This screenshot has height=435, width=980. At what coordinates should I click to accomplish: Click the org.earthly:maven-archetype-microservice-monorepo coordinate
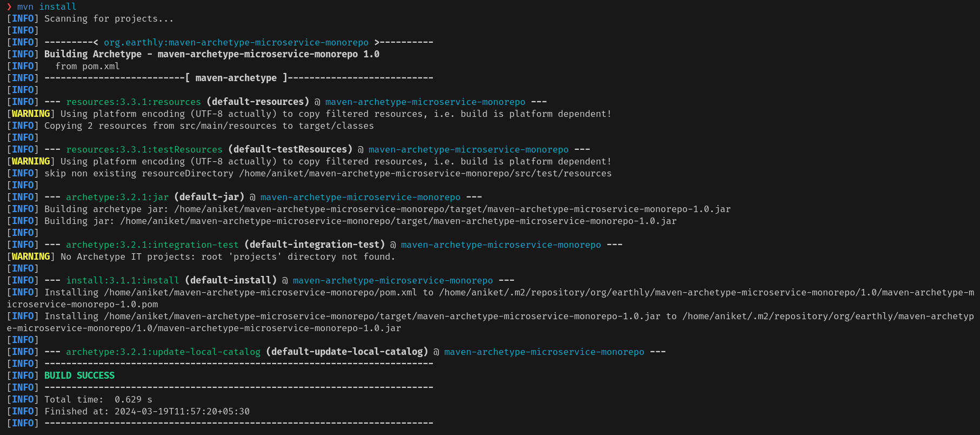[236, 42]
